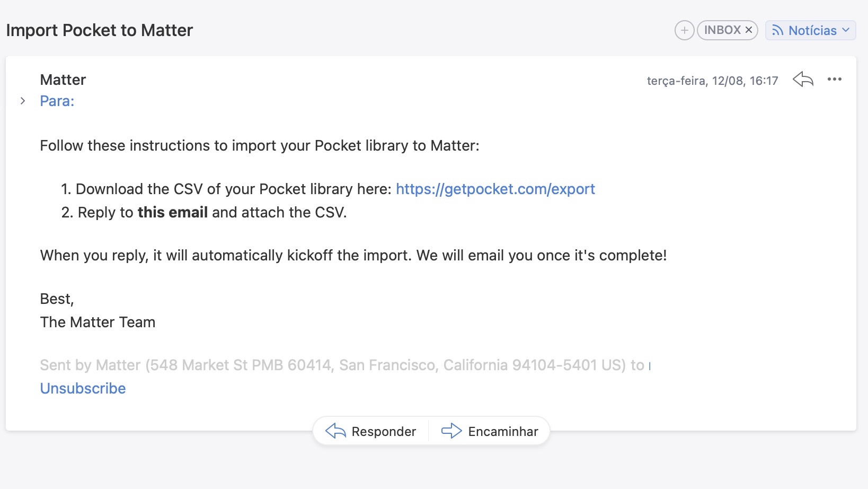The width and height of the screenshot is (868, 489).
Task: Click the email subject Import Pocket to Matter
Action: 100,30
